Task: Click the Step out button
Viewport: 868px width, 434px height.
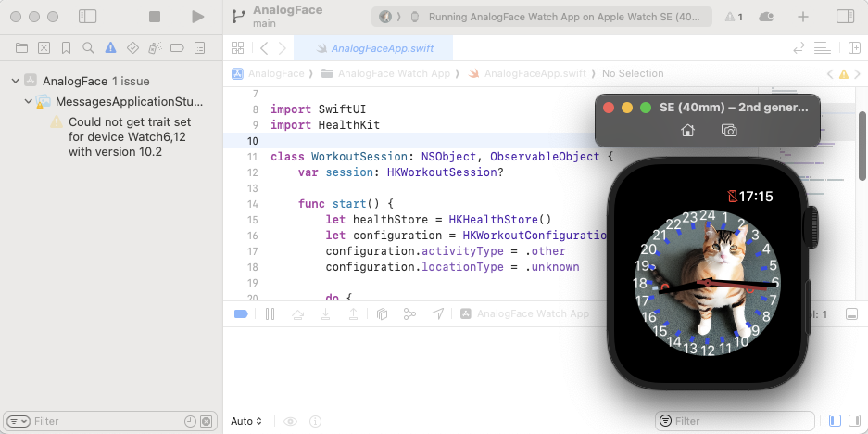Action: point(353,314)
